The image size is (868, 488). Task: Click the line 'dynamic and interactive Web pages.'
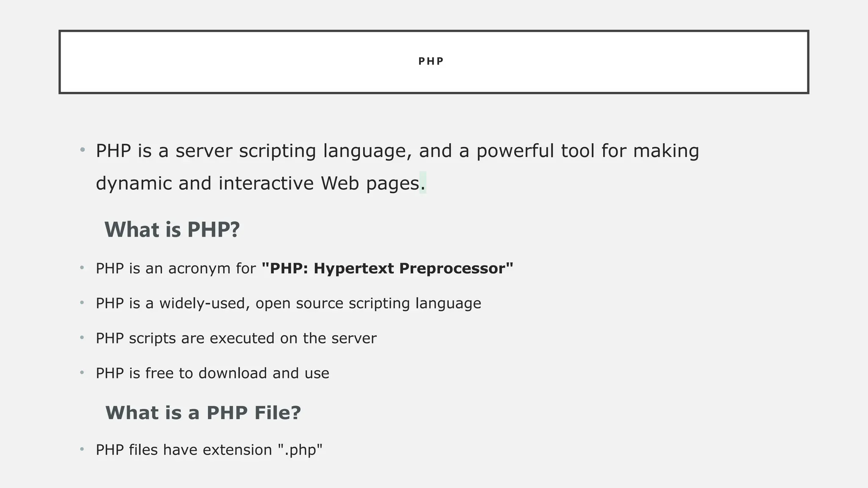(x=261, y=183)
